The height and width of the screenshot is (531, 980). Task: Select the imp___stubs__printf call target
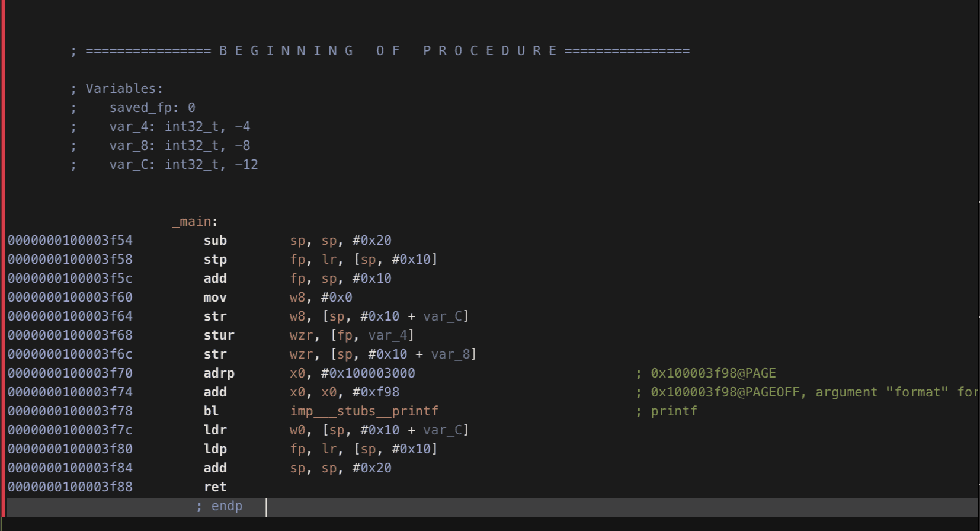click(x=364, y=411)
